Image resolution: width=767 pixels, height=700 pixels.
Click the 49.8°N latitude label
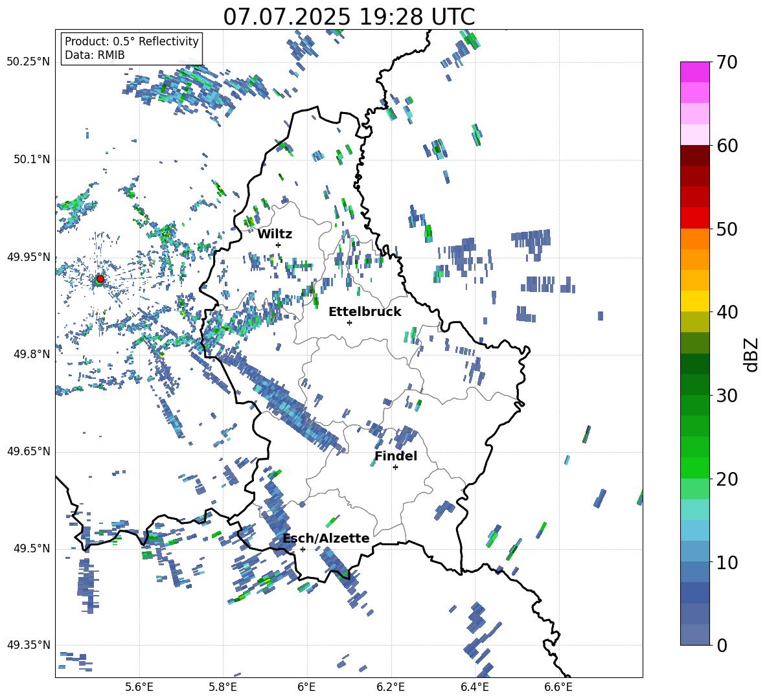pos(32,354)
